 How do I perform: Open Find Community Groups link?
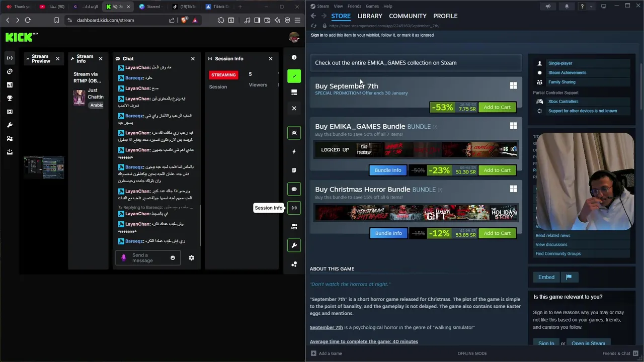pos(558,254)
